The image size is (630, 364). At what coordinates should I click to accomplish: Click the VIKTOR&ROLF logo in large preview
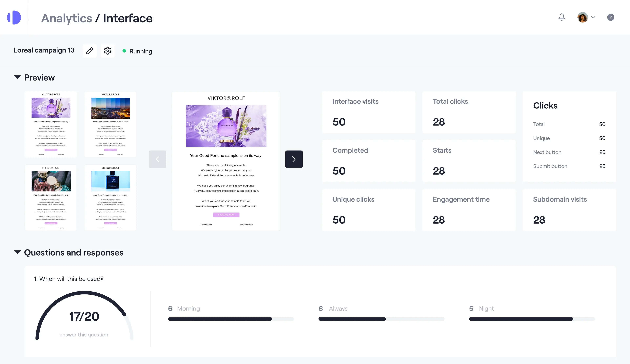point(226,98)
